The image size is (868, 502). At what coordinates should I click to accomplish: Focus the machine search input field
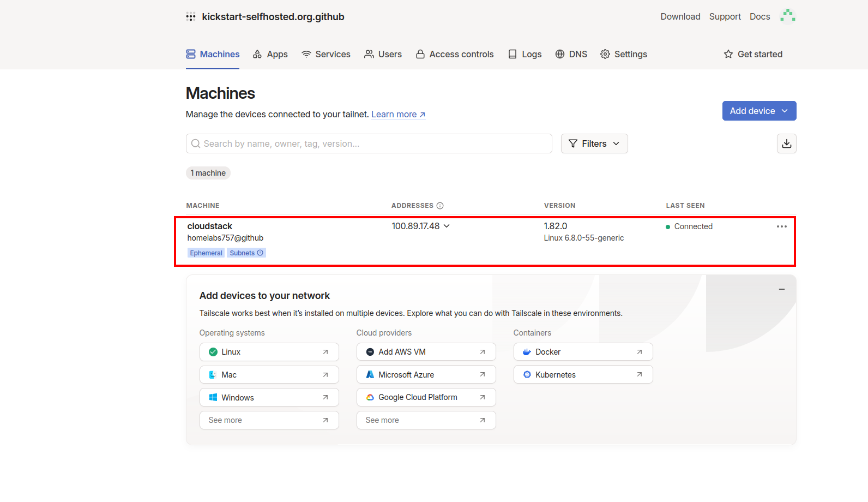[x=369, y=144]
